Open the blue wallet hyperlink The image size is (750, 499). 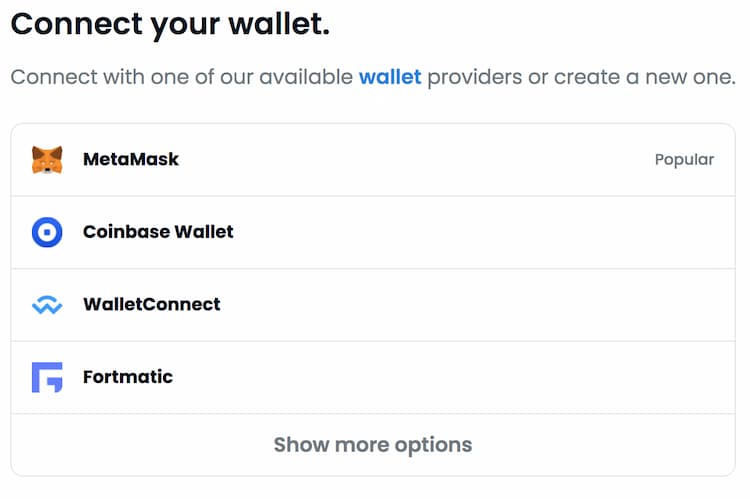tap(390, 77)
